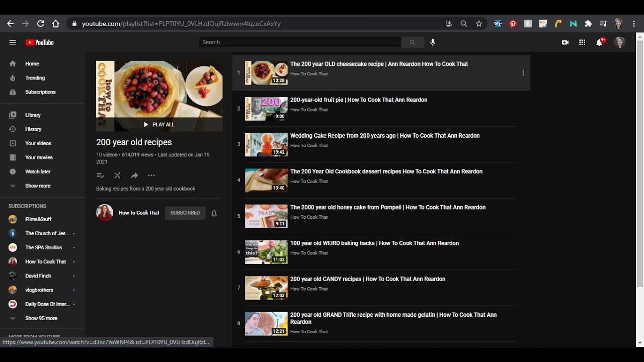
Task: Open the YouTube hamburger guide menu
Action: [x=13, y=42]
